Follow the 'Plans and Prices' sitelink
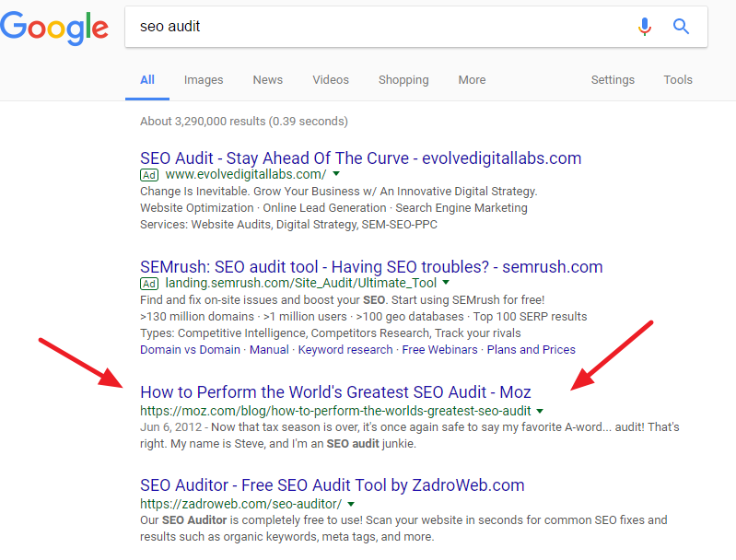Image resolution: width=736 pixels, height=560 pixels. click(531, 350)
